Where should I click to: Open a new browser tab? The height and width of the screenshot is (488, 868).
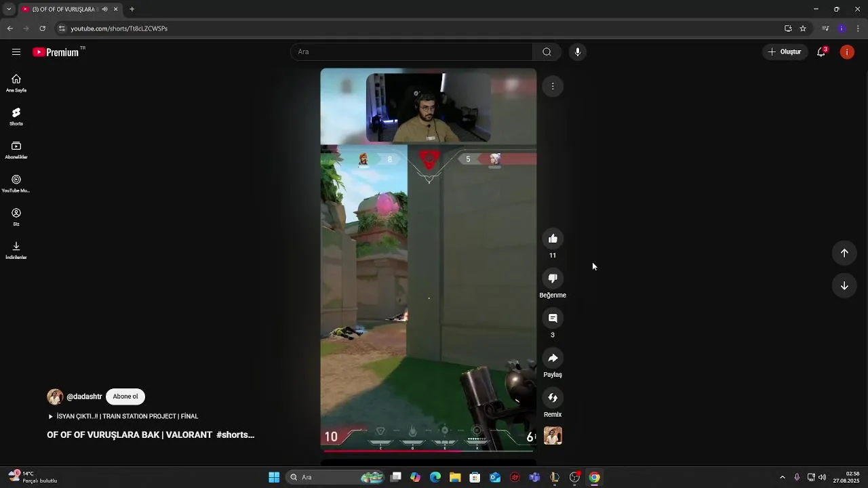coord(132,9)
